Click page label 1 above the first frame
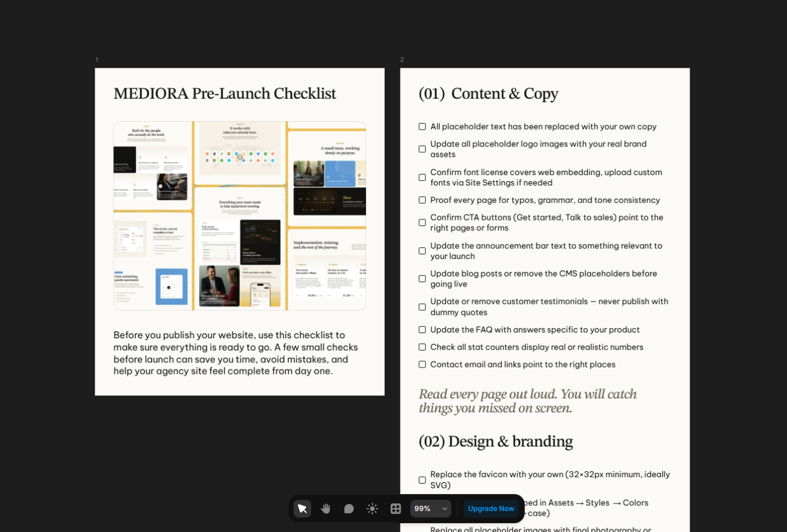Viewport: 787px width, 532px height. tap(97, 60)
